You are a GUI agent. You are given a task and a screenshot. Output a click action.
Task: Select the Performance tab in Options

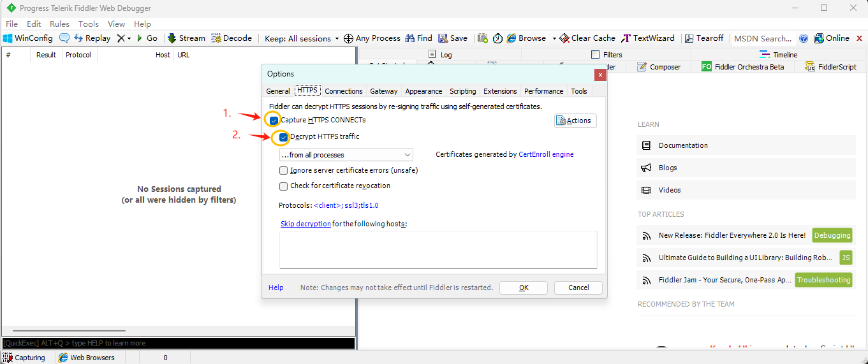[544, 91]
